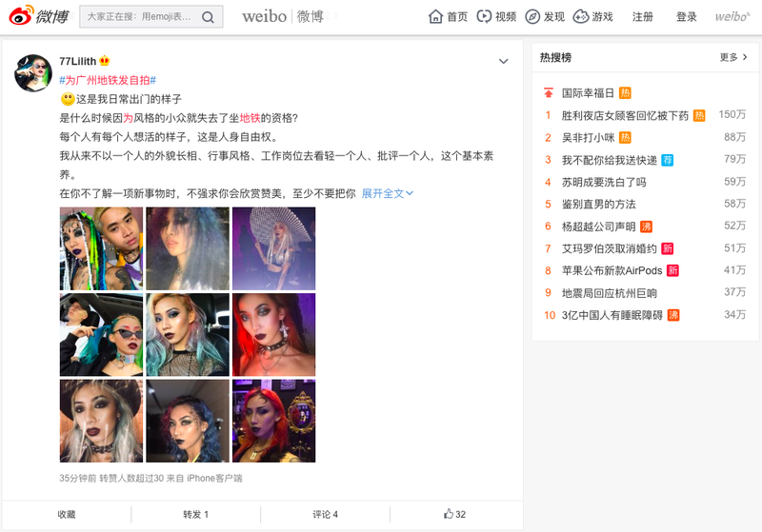Screen dimensions: 762x532
Task: Click the 注册 register menu item
Action: (x=642, y=17)
